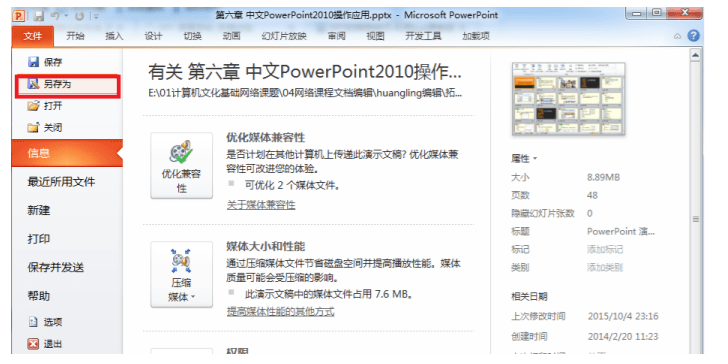The height and width of the screenshot is (364, 728).
Task: Click the 优化兼容性 optimize compatibility button
Action: pos(182,165)
